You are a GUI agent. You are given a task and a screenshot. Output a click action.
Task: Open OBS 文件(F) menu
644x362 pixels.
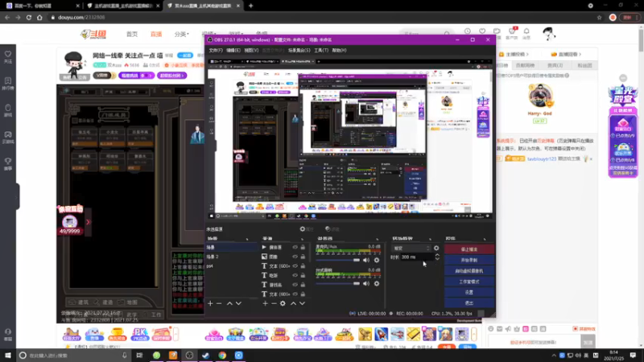pyautogui.click(x=216, y=50)
